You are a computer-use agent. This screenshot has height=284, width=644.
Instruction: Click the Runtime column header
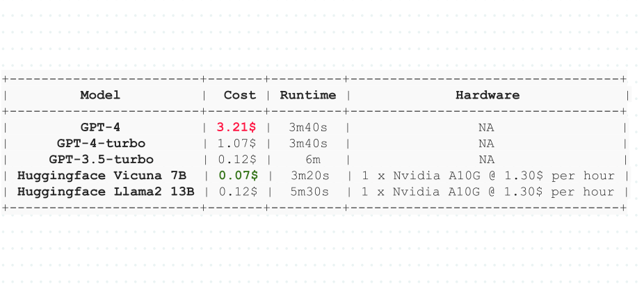(307, 95)
